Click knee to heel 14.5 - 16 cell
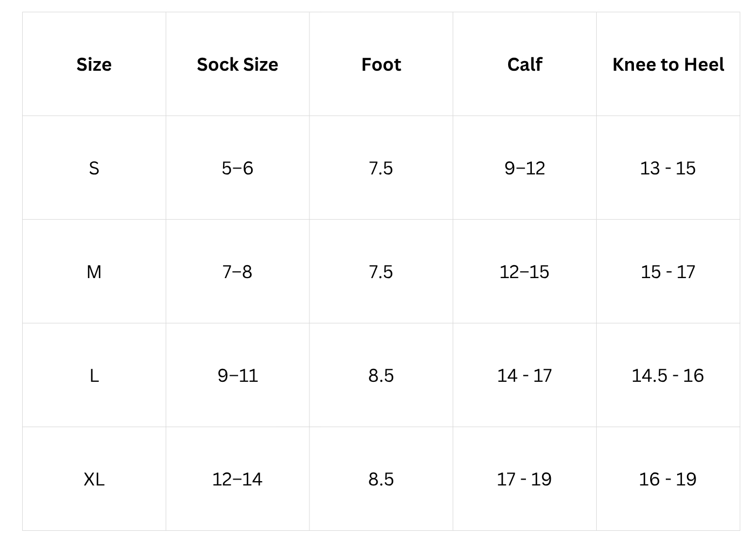The image size is (756, 540). (x=668, y=375)
